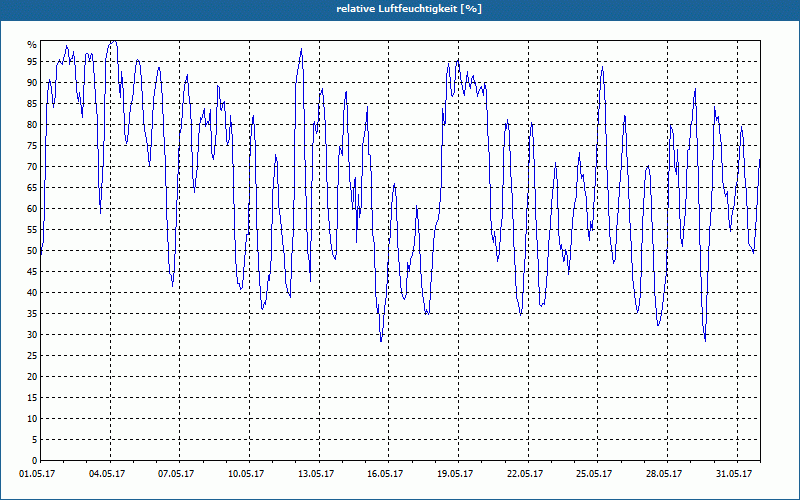Click the y-axis value 65
Viewport: 800px width, 500px height.
pos(32,187)
